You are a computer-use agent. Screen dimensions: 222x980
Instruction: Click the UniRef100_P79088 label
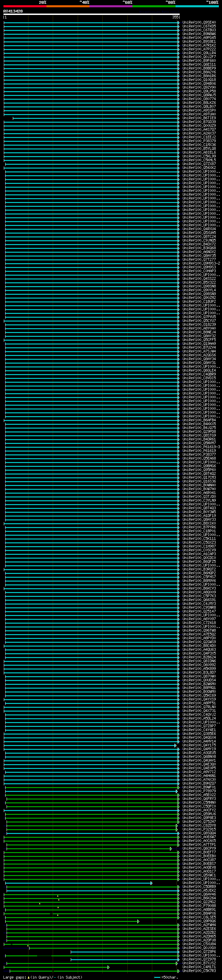(199, 906)
